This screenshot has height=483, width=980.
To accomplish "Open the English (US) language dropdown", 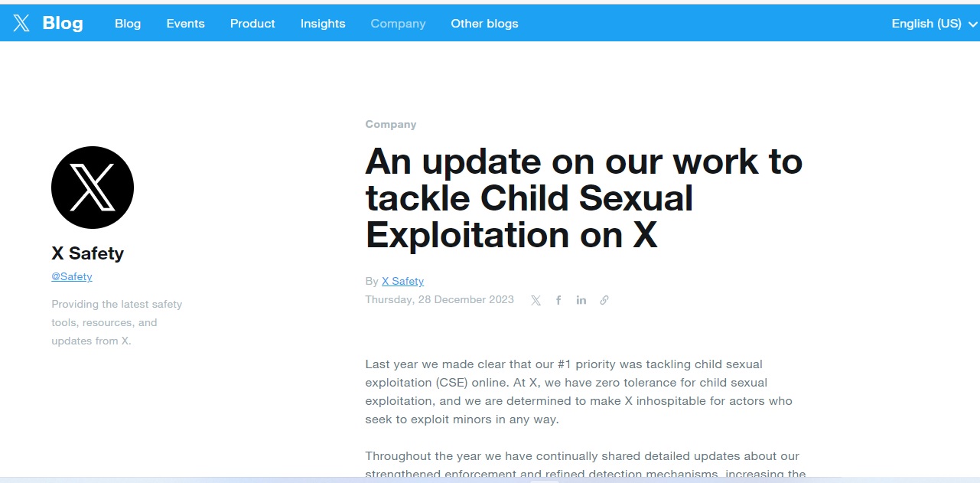I will pyautogui.click(x=934, y=24).
